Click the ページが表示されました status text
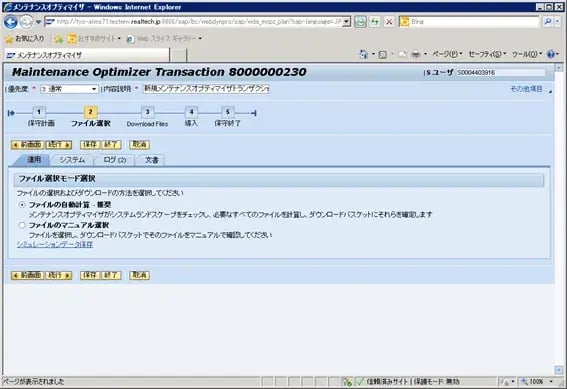This screenshot has height=389, width=567. coord(34,381)
